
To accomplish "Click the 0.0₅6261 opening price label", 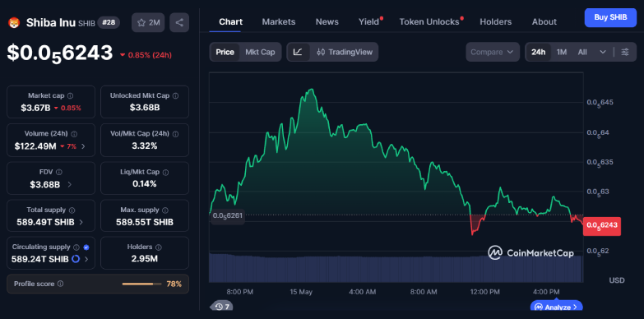I will pyautogui.click(x=228, y=216).
